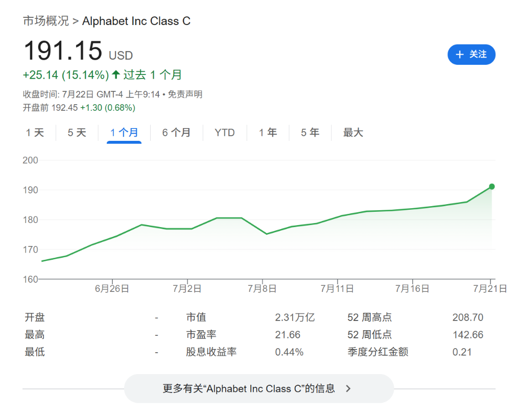
Task: Open the 市场概况 breadcrumb link
Action: pos(45,21)
